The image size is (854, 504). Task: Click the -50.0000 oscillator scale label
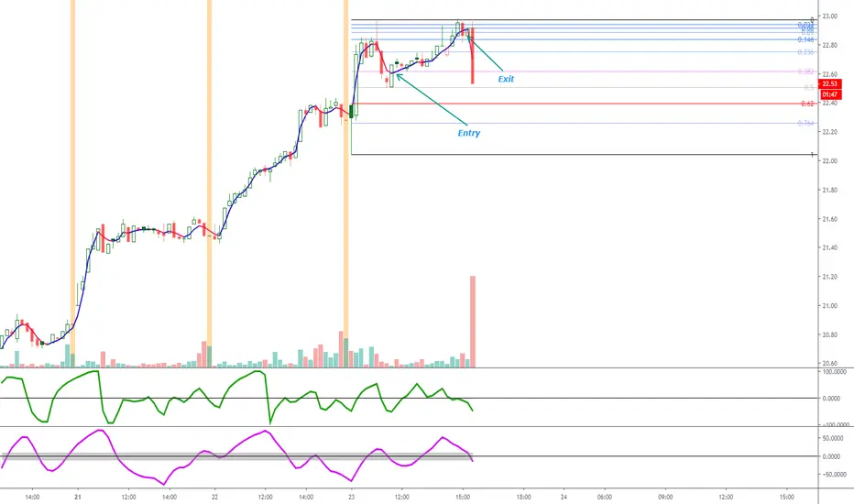pyautogui.click(x=835, y=475)
